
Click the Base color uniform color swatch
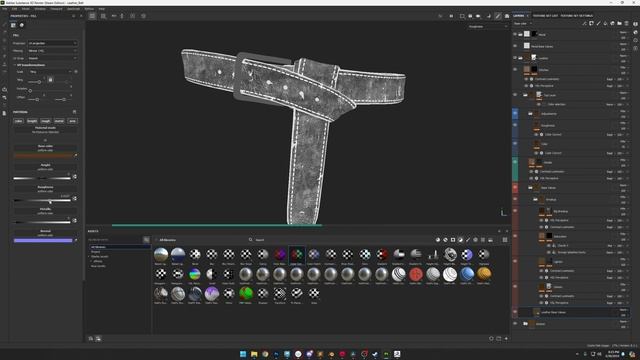(43, 156)
